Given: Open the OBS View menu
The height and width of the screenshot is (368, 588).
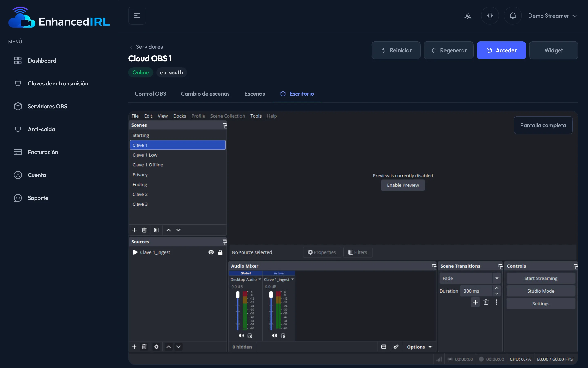Looking at the screenshot, I should pyautogui.click(x=163, y=116).
